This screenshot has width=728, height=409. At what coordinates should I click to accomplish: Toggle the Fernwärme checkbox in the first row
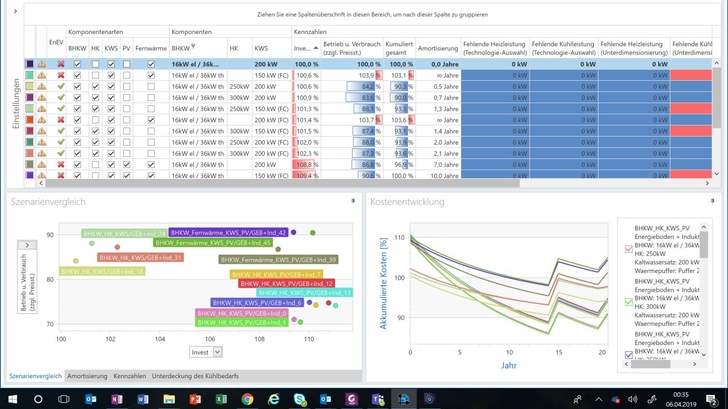151,63
